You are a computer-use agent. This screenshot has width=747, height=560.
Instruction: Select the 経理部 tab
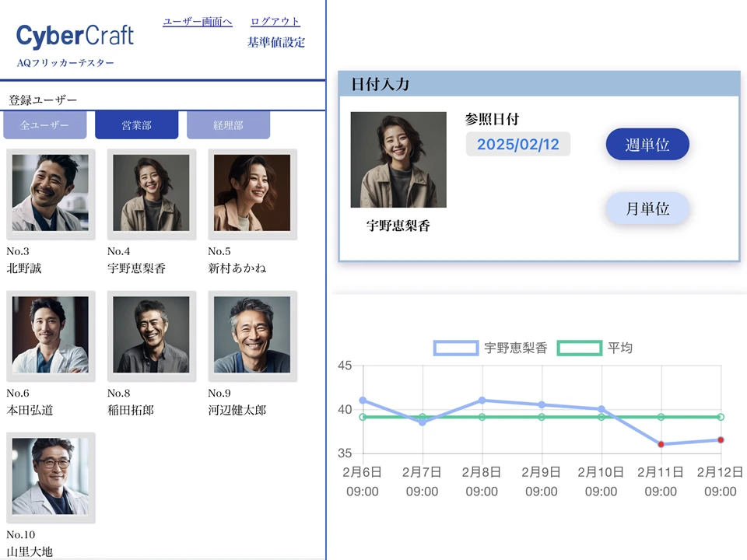pyautogui.click(x=228, y=125)
